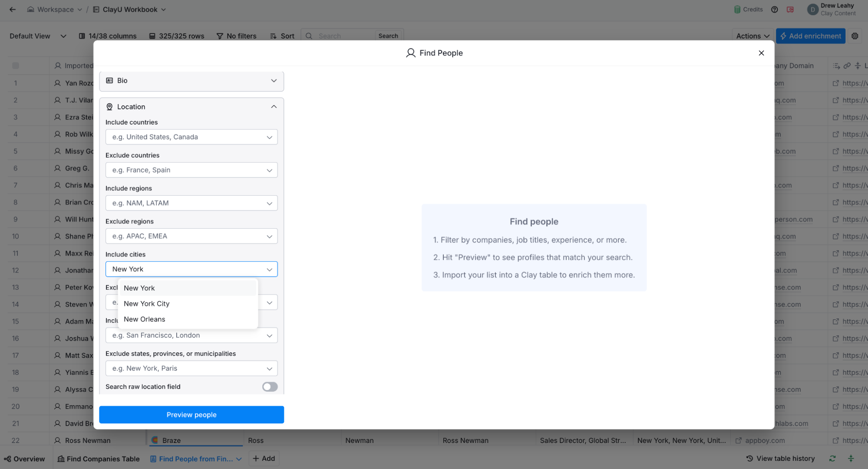Viewport: 868px width, 469px height.
Task: Open Include countries dropdown
Action: coord(191,137)
